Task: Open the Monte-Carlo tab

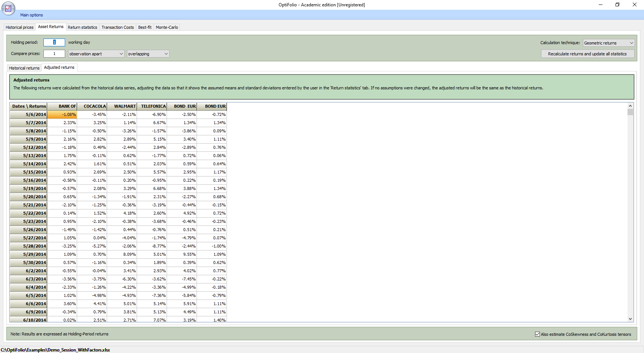Action: pyautogui.click(x=167, y=27)
